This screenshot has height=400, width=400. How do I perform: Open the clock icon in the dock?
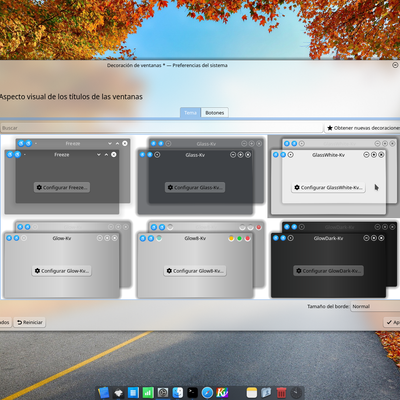coord(296,393)
